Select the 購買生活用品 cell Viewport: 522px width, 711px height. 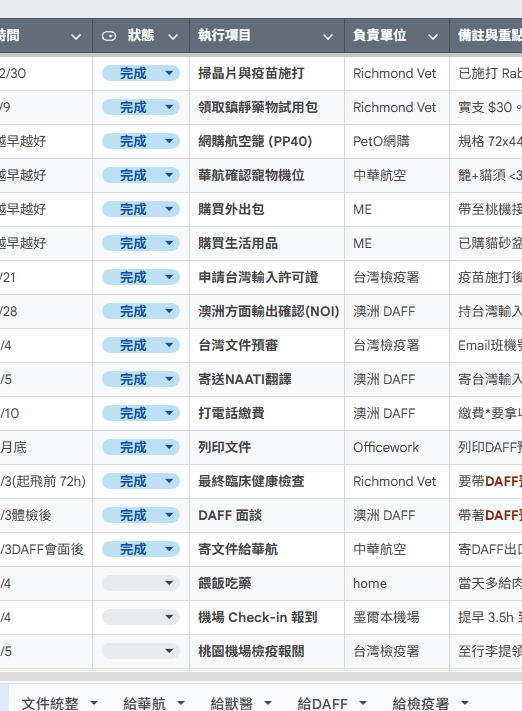(x=267, y=243)
